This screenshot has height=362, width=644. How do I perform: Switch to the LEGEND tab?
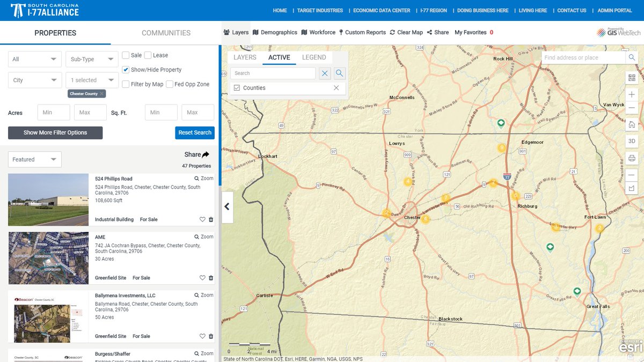pos(314,57)
